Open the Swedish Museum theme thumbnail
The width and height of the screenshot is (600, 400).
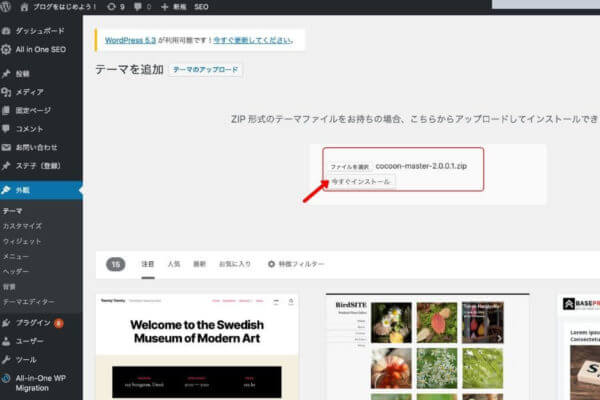pos(197,347)
